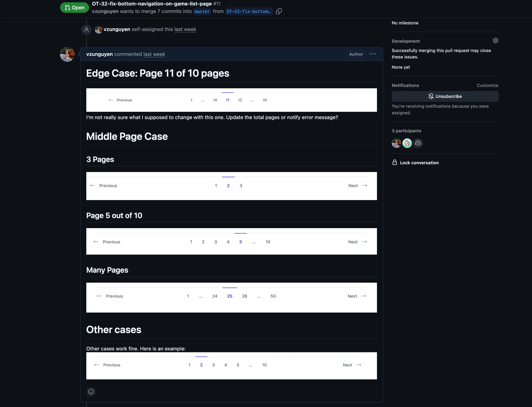Viewport: 532px width, 407px height.
Task: Click the Lock conversation lock icon
Action: point(395,162)
